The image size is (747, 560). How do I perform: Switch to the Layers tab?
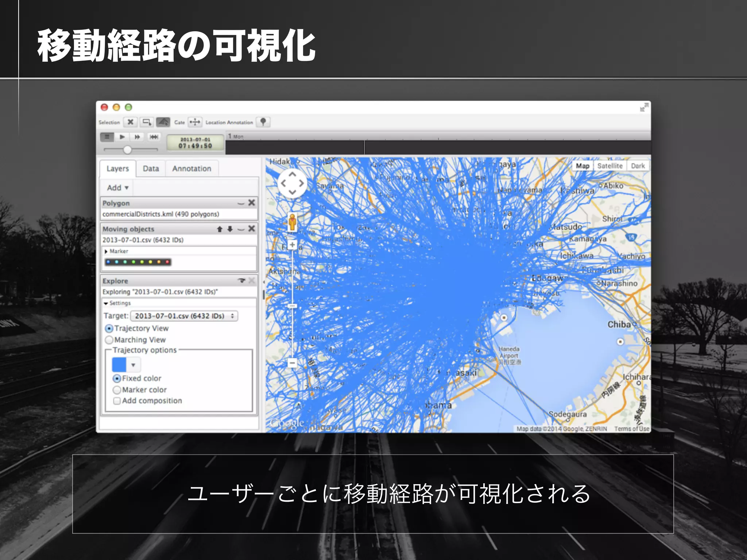click(117, 169)
